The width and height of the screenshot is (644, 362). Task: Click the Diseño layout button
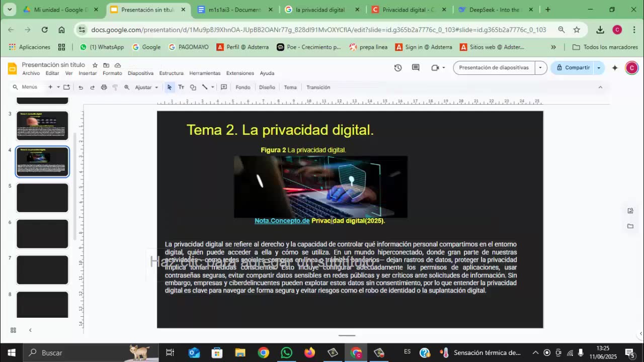267,87
